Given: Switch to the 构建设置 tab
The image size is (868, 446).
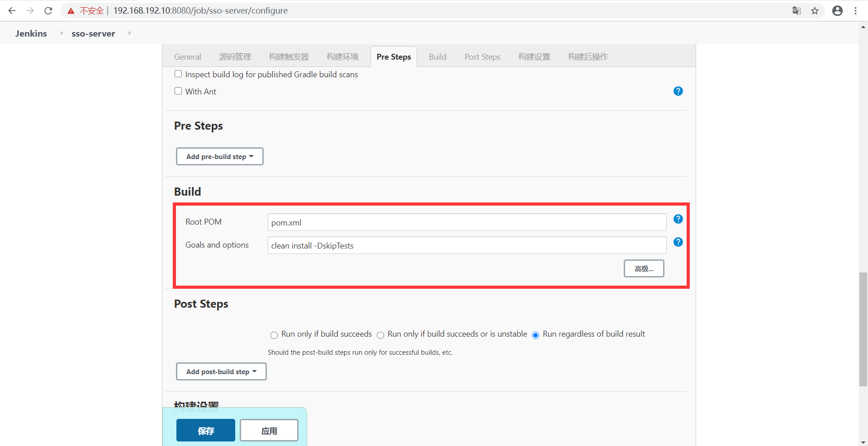Looking at the screenshot, I should pyautogui.click(x=535, y=57).
